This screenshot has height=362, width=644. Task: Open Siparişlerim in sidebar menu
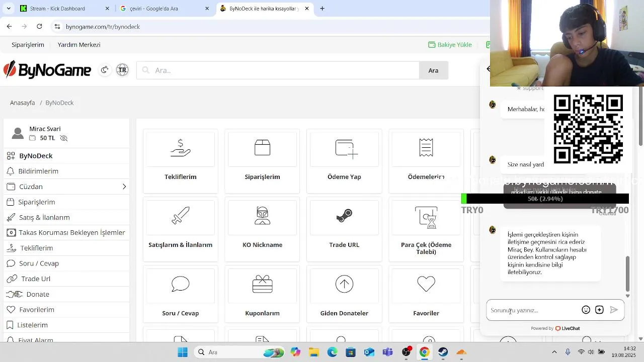click(66, 202)
